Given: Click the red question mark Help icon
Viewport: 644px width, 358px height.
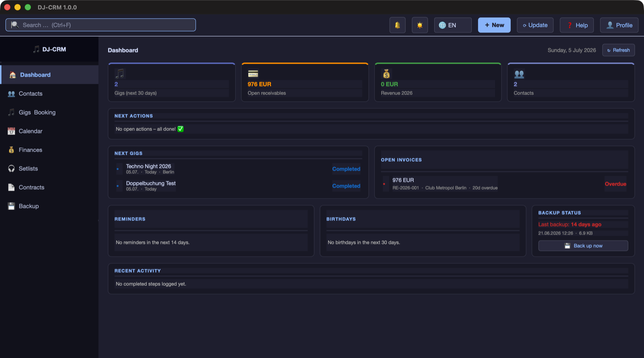Looking at the screenshot, I should (x=570, y=25).
